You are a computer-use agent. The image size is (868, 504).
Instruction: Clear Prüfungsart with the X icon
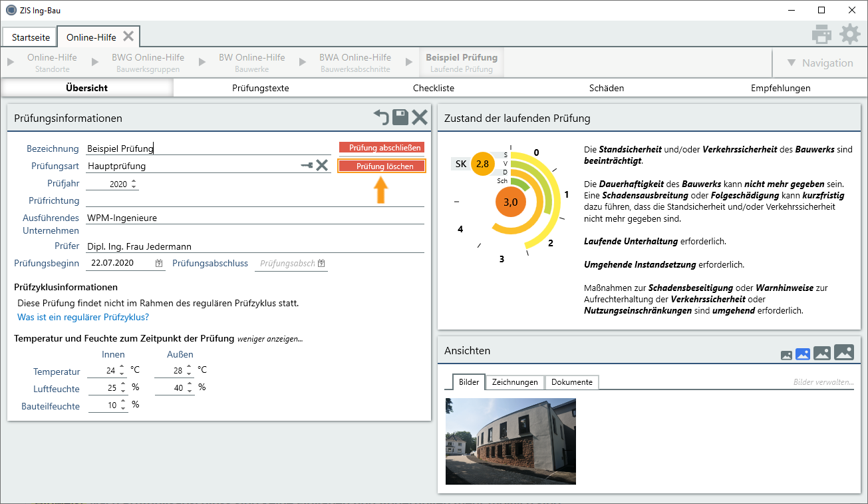pyautogui.click(x=322, y=166)
